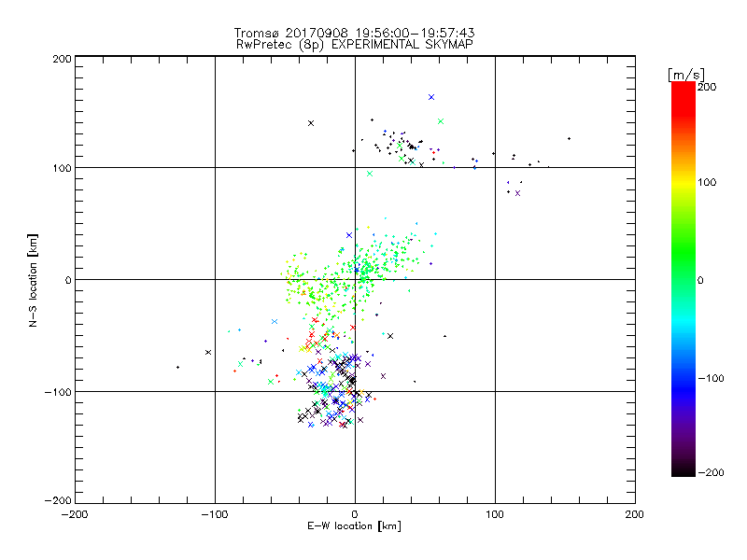
Task: Click the E-W axis tick label '200'
Action: (635, 514)
